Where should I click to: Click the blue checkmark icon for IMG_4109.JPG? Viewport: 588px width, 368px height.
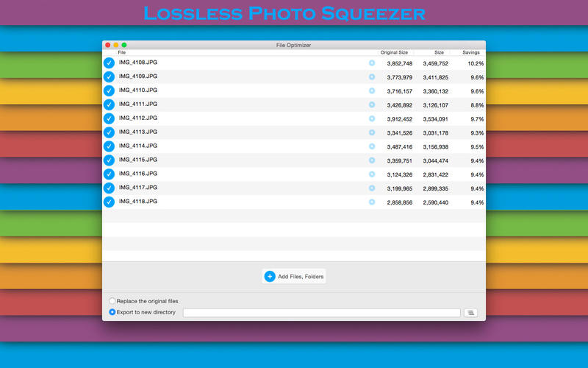tap(109, 77)
